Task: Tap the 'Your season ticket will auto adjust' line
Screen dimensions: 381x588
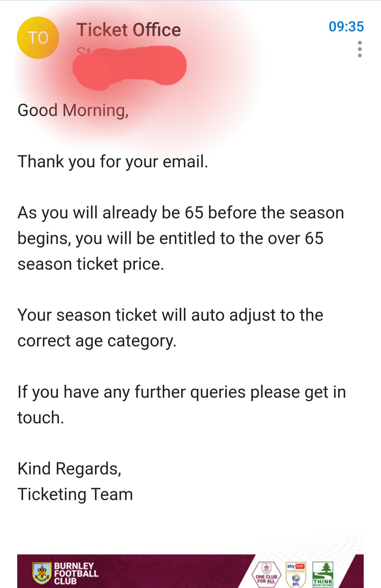Action: pyautogui.click(x=170, y=315)
